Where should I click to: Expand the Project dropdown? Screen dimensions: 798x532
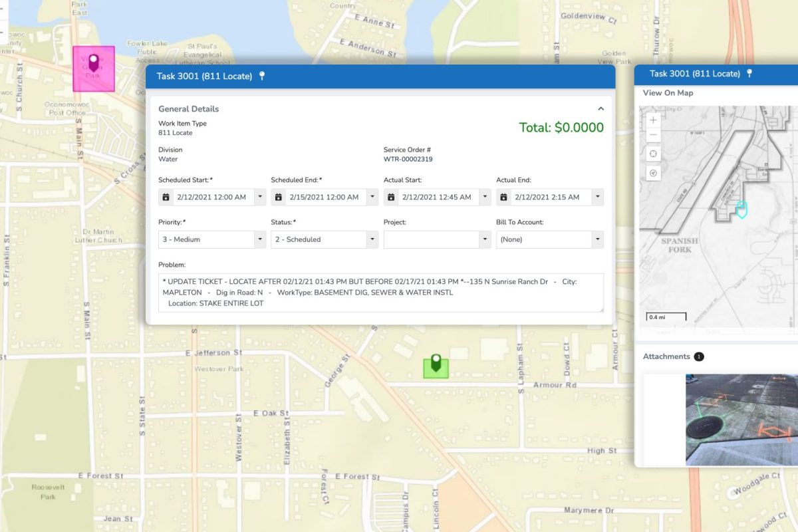tap(484, 239)
